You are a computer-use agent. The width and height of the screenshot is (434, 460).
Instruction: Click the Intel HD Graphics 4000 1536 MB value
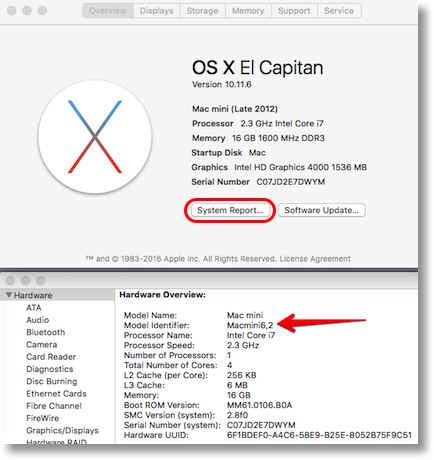[300, 167]
